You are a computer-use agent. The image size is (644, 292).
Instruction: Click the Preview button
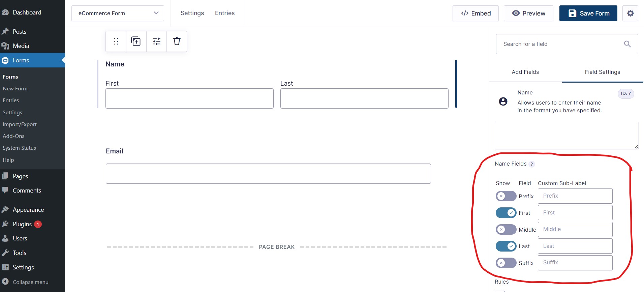click(528, 13)
